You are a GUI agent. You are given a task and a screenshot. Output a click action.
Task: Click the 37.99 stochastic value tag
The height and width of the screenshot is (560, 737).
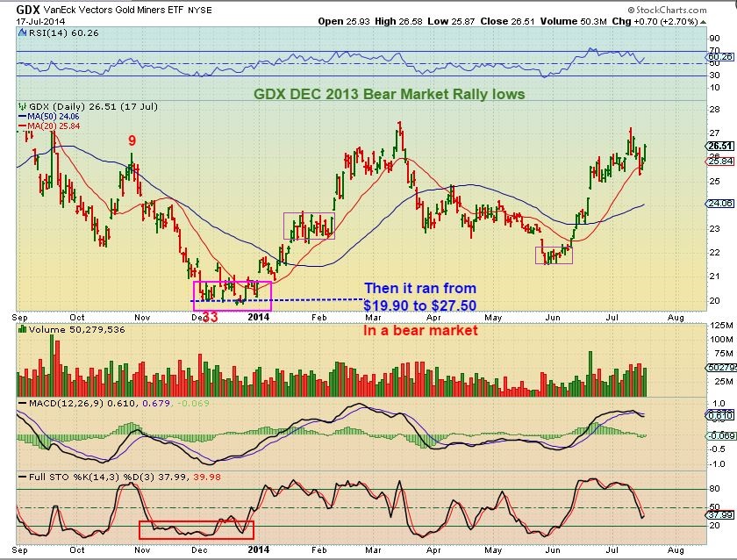[x=720, y=515]
